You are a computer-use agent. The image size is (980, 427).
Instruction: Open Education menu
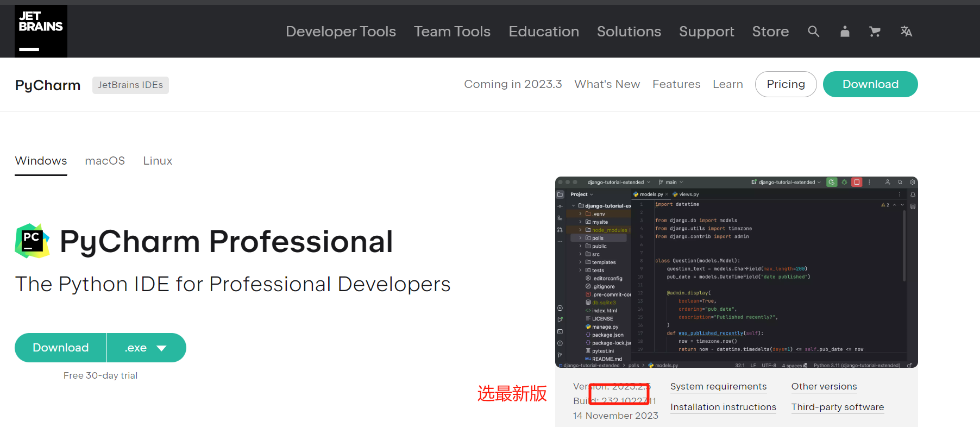[544, 32]
